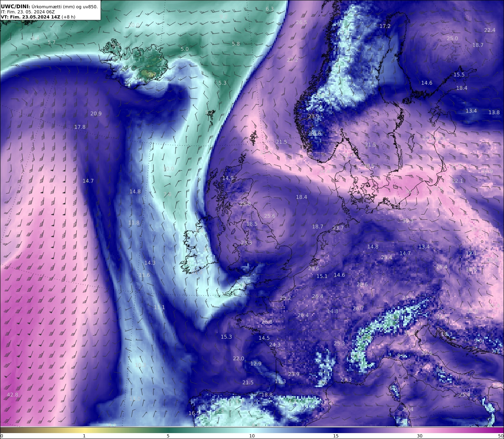Viewport: 504px width, 439px height.
Task: Click the 30 tick on the colour scale
Action: [x=420, y=435]
